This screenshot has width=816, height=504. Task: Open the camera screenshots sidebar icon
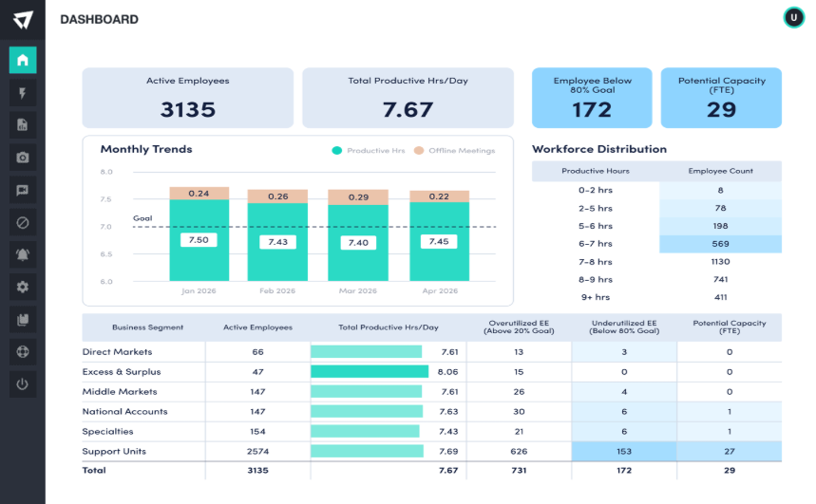tap(23, 157)
